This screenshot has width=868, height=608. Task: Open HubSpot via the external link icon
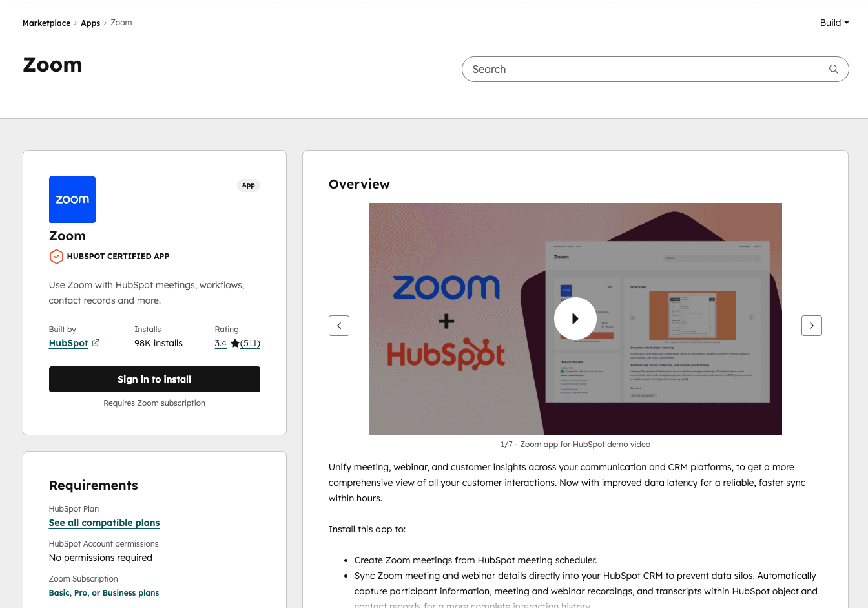[x=96, y=342]
